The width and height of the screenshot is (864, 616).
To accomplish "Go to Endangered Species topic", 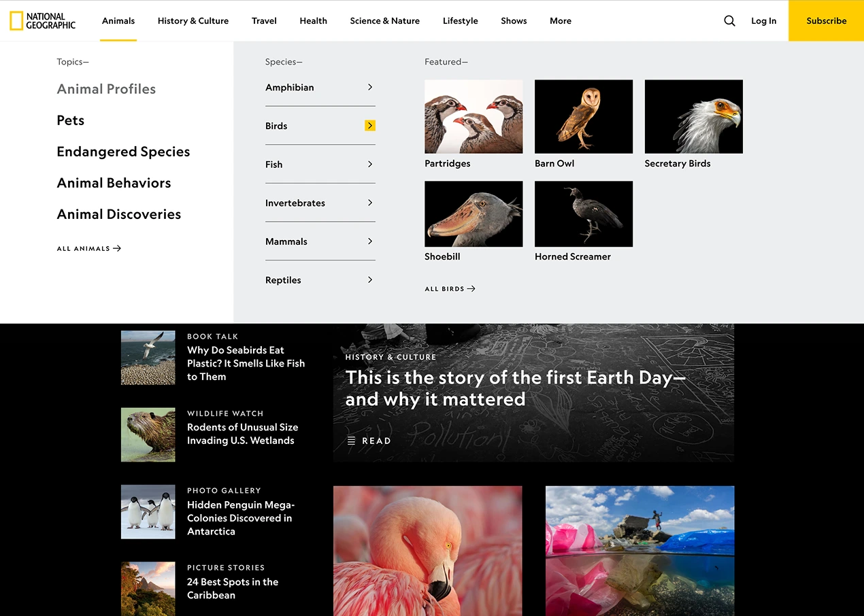I will (123, 152).
